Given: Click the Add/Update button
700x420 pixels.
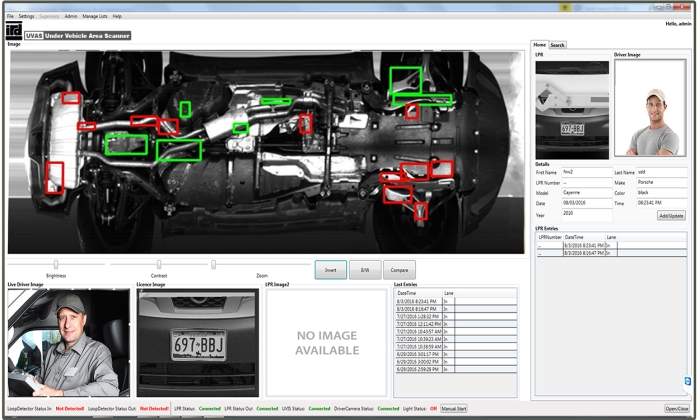Looking at the screenshot, I should coord(671,215).
